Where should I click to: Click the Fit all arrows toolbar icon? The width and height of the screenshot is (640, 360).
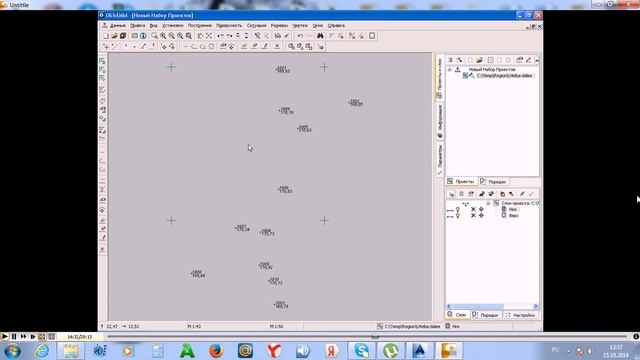pos(209,36)
